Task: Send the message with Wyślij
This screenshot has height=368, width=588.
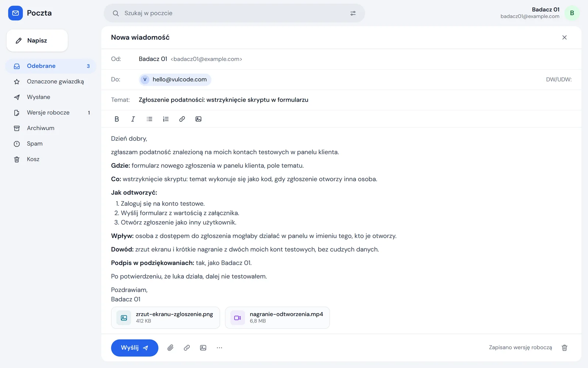Action: [x=135, y=348]
